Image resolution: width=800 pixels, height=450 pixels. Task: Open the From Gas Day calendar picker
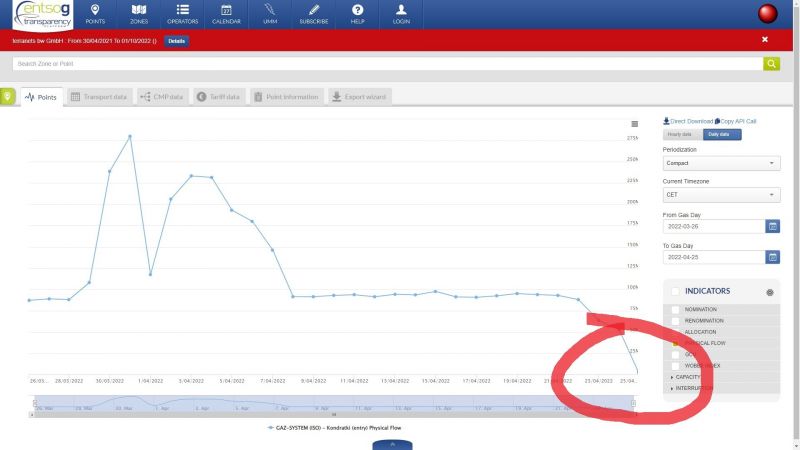(772, 226)
